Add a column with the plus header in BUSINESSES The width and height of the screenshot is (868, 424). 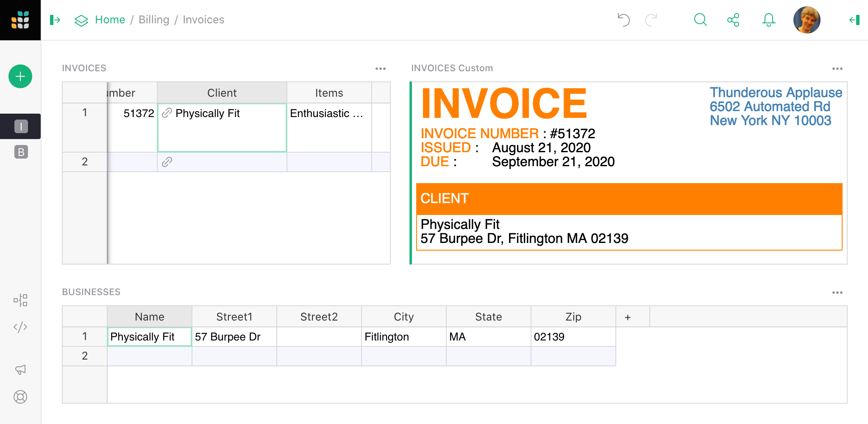628,316
